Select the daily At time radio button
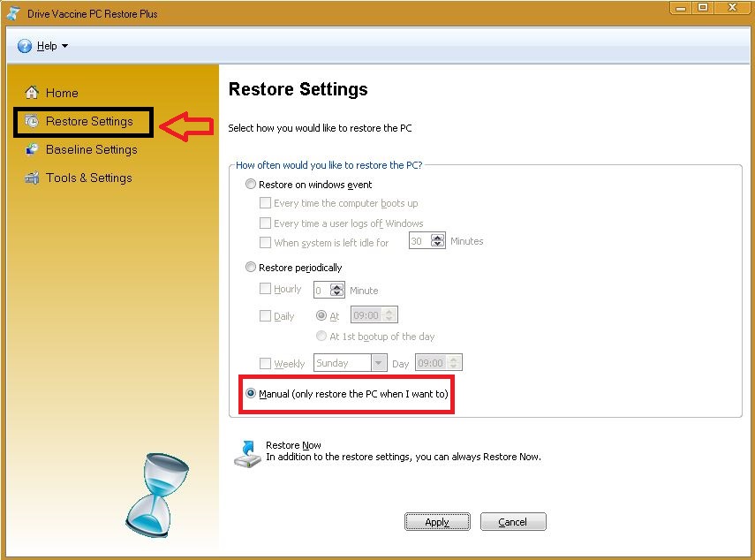755x560 pixels. tap(321, 315)
